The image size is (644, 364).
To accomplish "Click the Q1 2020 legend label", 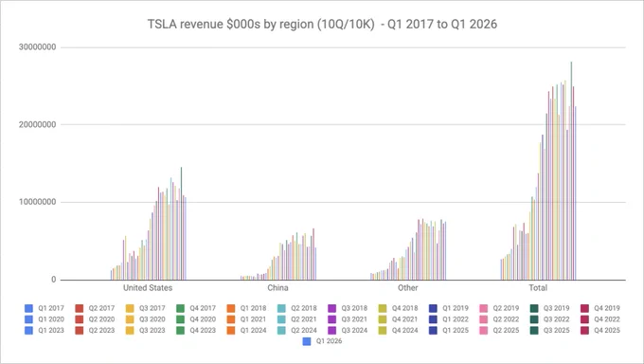I will pyautogui.click(x=51, y=319).
